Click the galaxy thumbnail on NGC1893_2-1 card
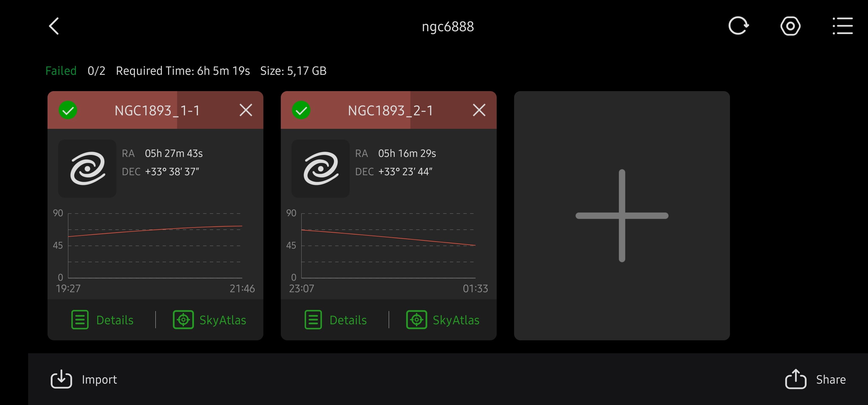868x405 pixels. coord(320,168)
